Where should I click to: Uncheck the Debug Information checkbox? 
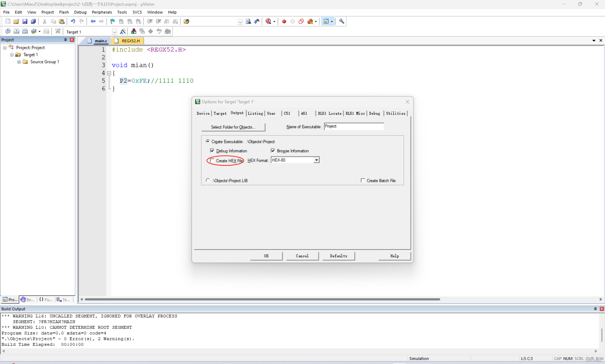click(x=212, y=151)
